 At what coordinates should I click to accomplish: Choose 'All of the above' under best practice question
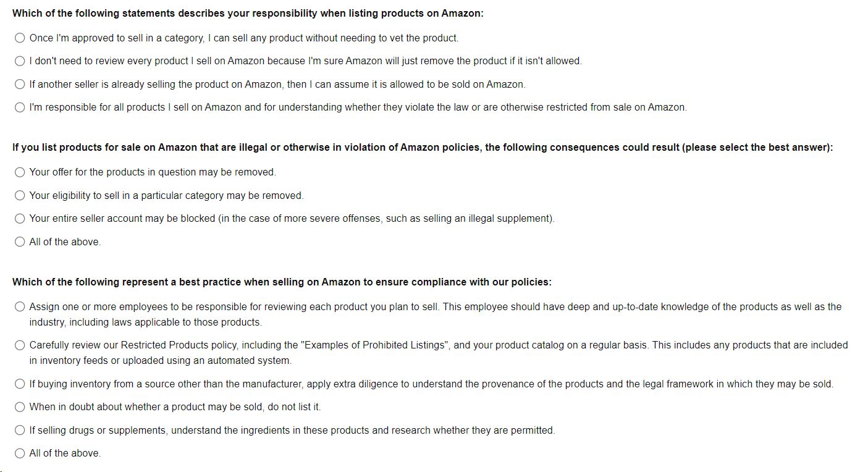pyautogui.click(x=20, y=453)
